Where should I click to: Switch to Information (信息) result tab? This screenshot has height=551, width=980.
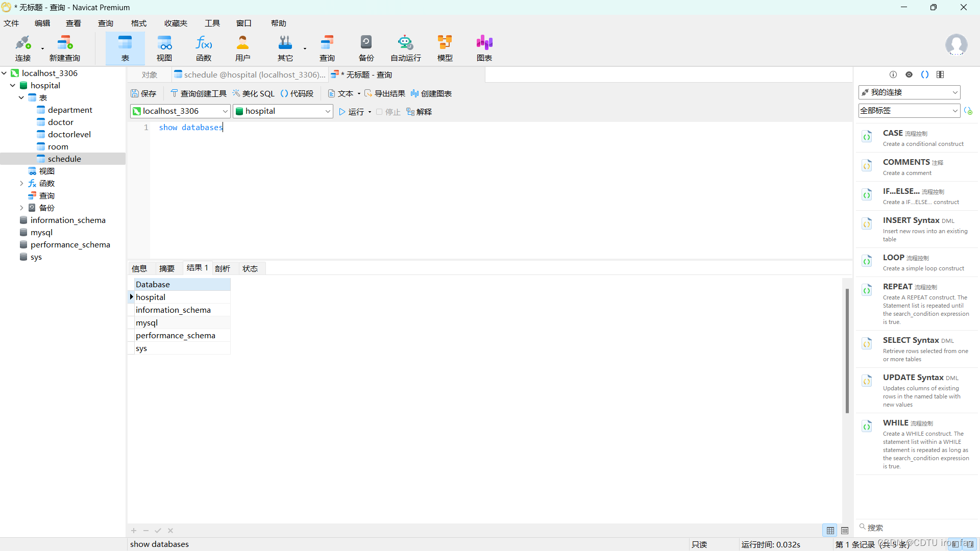pyautogui.click(x=139, y=269)
